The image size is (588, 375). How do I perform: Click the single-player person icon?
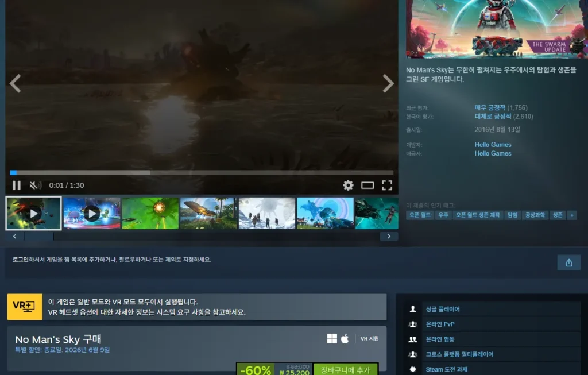click(413, 309)
